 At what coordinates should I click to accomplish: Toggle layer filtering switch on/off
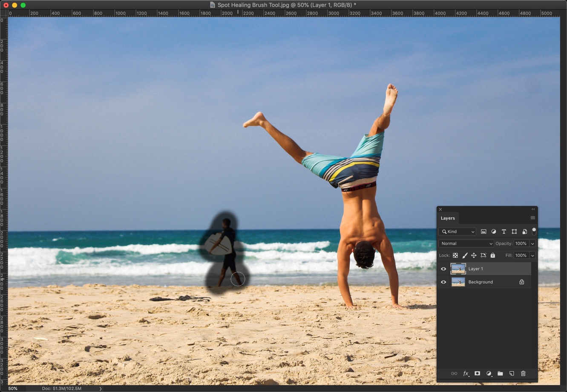click(534, 231)
